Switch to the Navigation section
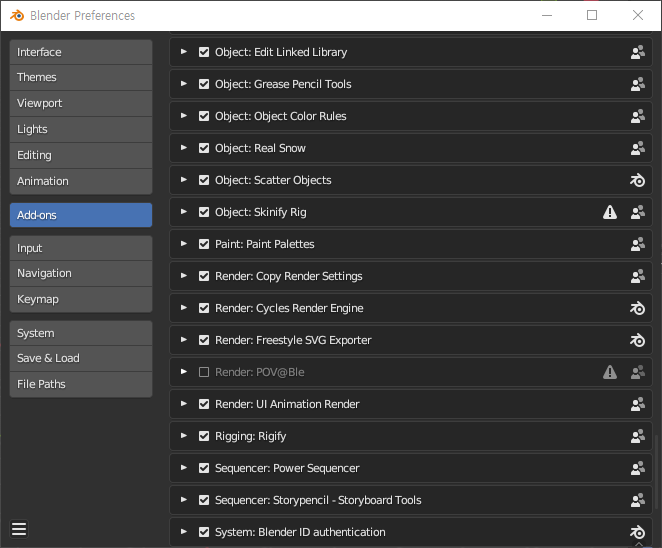The height and width of the screenshot is (548, 662). click(x=81, y=274)
